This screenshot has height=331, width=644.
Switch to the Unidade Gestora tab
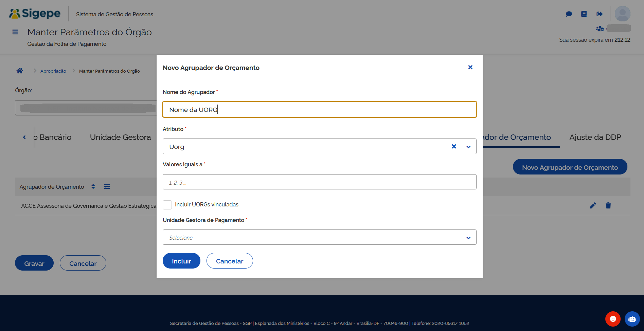120,137
